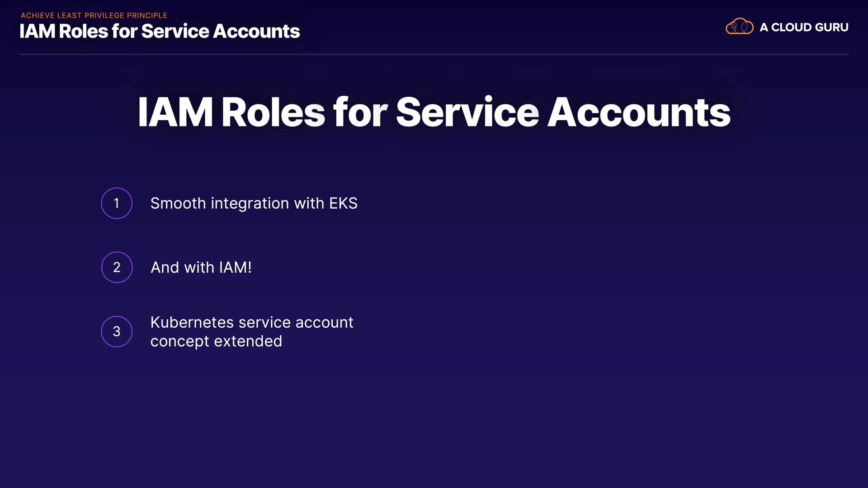Select the "And with IAM!" bullet text
Screen dimensions: 868x488
pos(201,267)
